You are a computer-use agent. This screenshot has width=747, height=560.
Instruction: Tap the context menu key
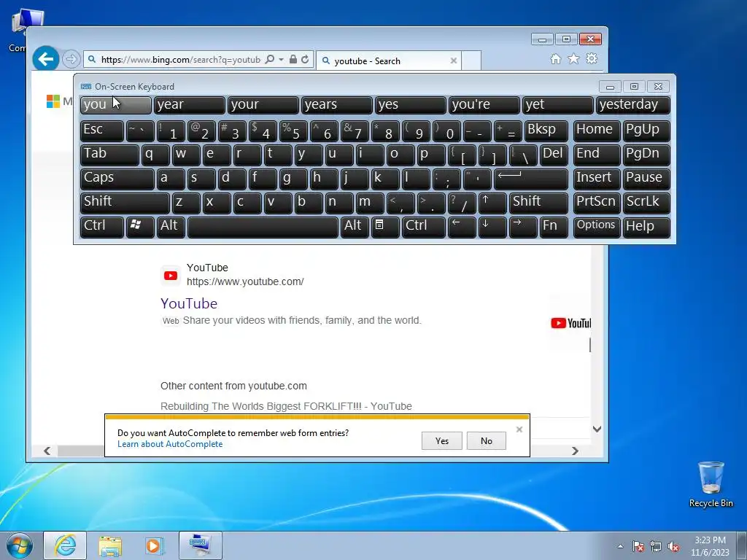point(385,227)
